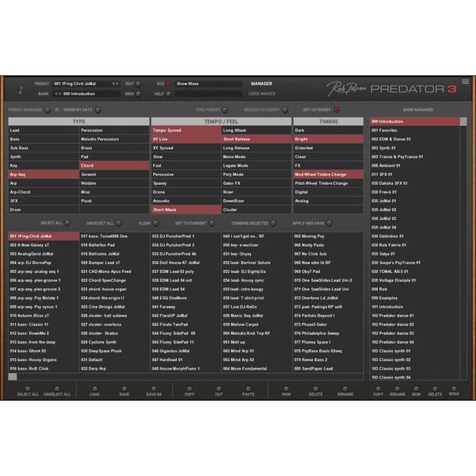Viewport: 476px width, 476px height.
Task: Click bank manager NEW button
Action: [416, 389]
